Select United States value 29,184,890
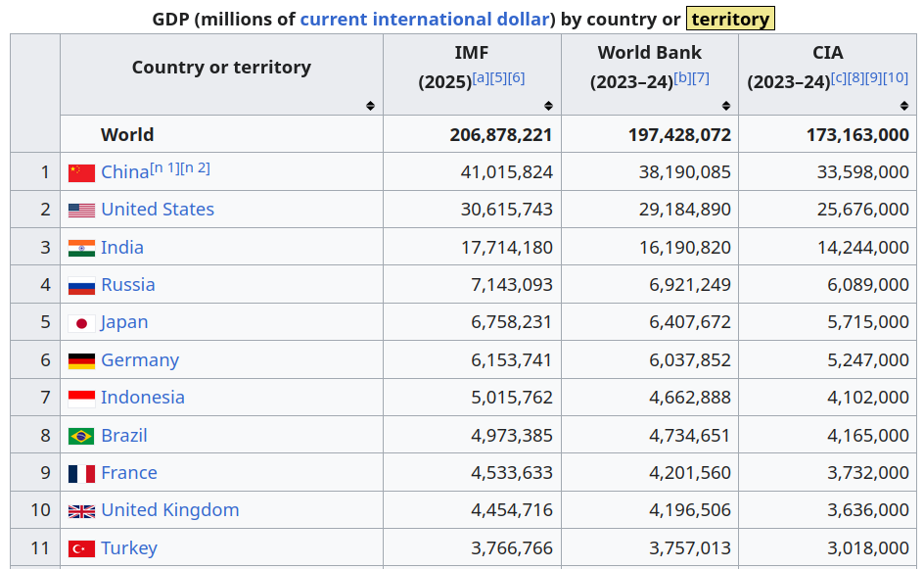 tap(685, 210)
